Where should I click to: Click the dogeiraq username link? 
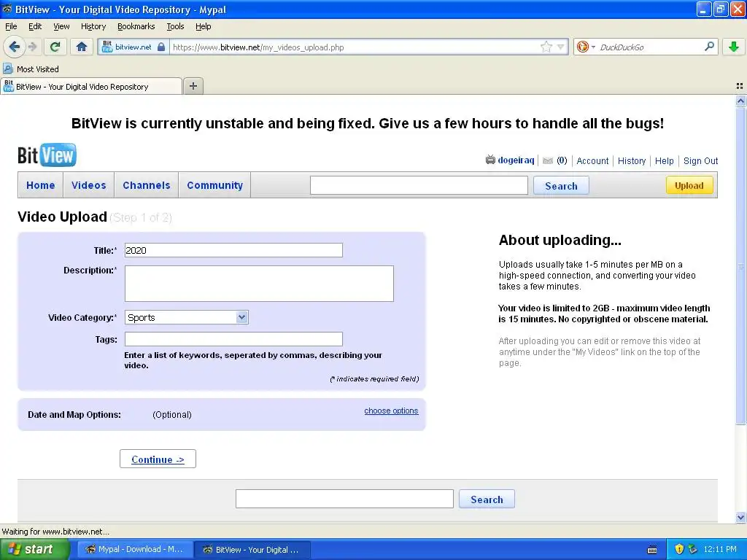click(x=516, y=160)
